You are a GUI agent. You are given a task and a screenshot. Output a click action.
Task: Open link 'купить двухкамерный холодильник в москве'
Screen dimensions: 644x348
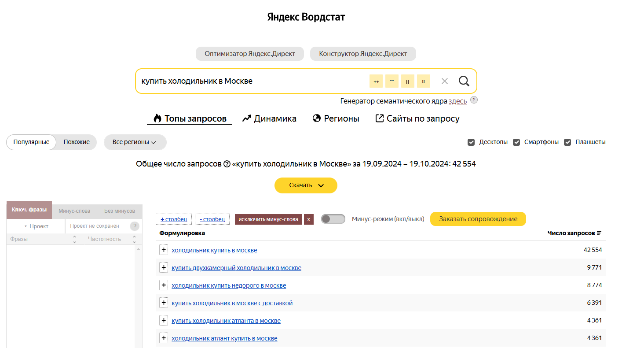[236, 268]
